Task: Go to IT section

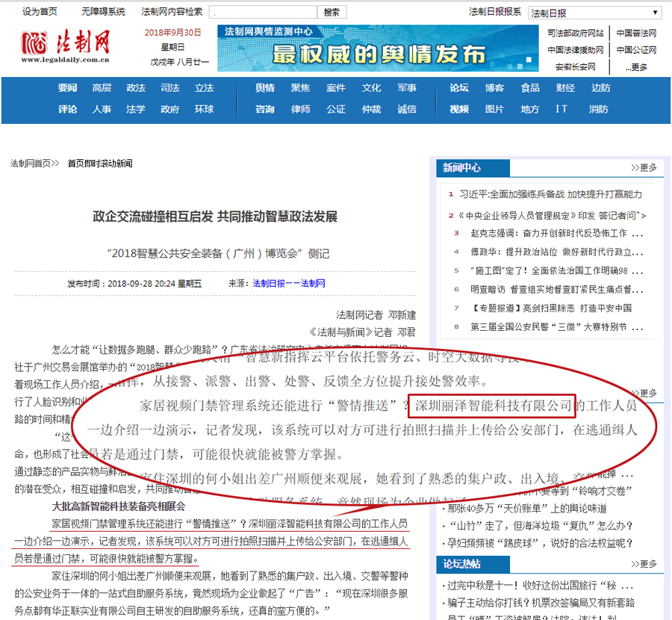Action: 561,109
